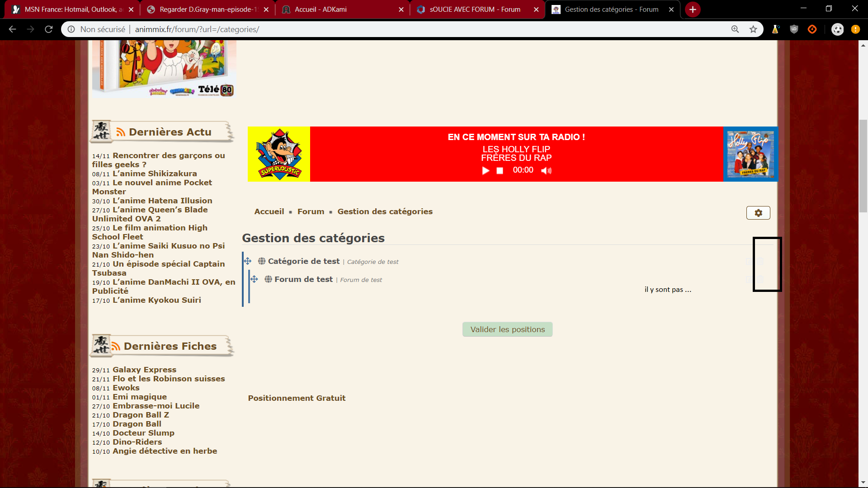This screenshot has height=488, width=868.
Task: Open the gear settings button
Action: click(758, 213)
